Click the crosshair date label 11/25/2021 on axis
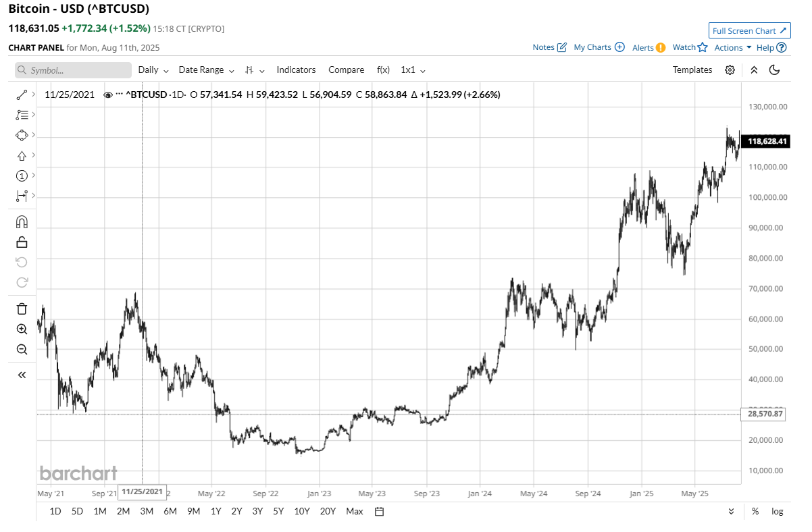This screenshot has width=812, height=532. 141,491
